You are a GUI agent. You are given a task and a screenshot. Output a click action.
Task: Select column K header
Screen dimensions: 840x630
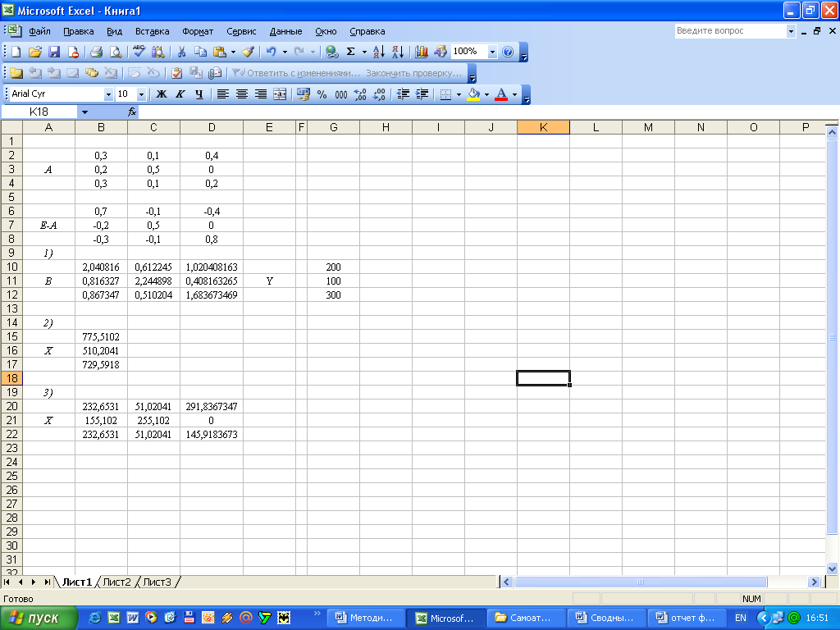[x=543, y=127]
